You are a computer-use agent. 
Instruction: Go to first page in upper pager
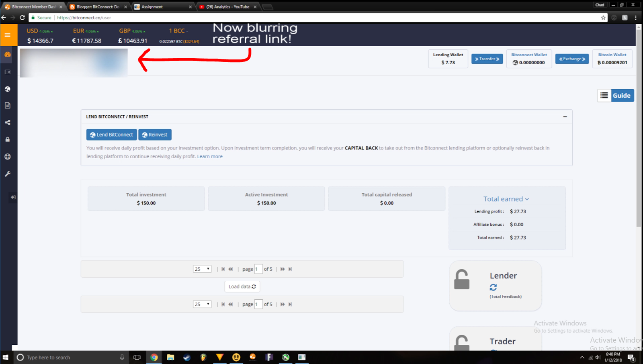(223, 269)
